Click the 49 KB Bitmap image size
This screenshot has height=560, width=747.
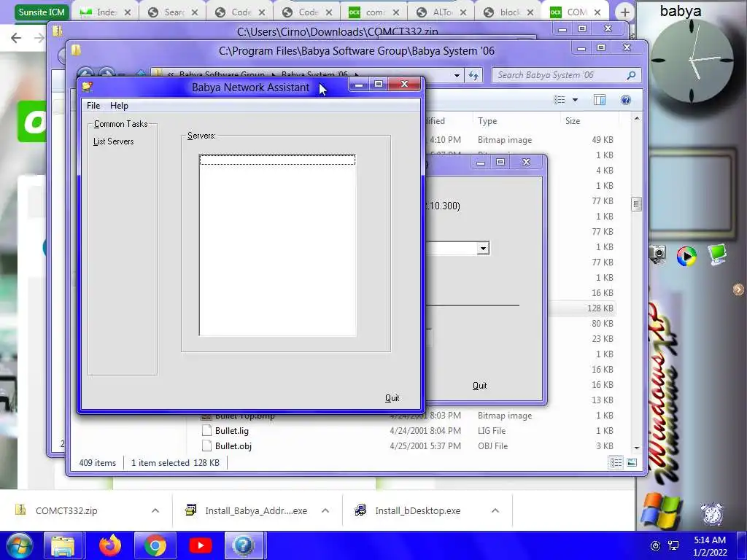click(x=602, y=140)
